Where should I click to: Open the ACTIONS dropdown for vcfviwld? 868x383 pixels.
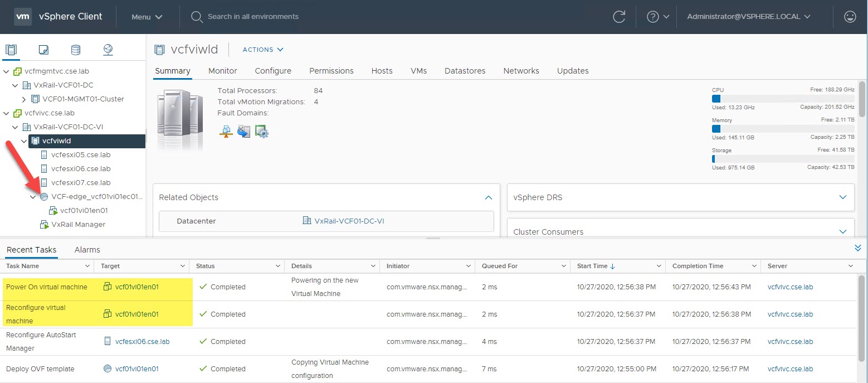click(263, 50)
